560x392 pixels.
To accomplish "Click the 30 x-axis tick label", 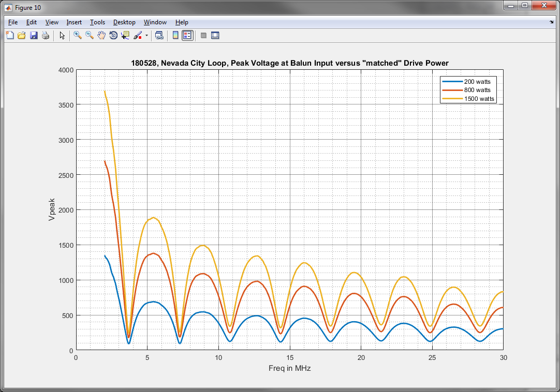I will click(x=503, y=358).
